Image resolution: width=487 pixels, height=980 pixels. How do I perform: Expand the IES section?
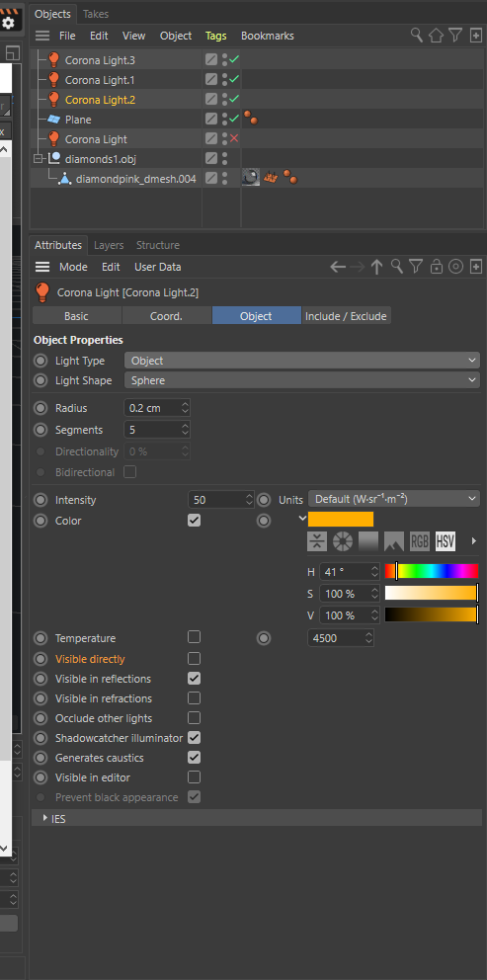tap(45, 818)
